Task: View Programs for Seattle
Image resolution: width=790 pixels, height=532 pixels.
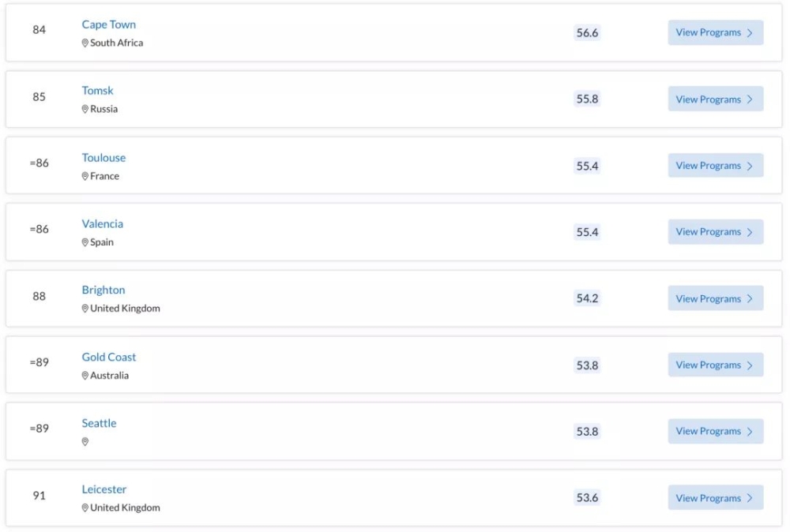Action: click(x=716, y=431)
